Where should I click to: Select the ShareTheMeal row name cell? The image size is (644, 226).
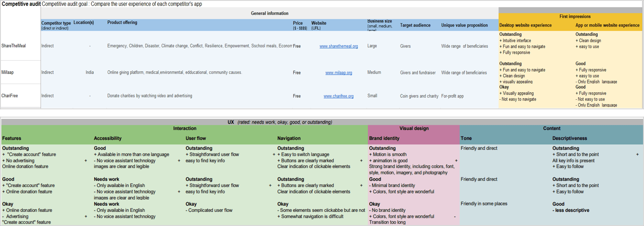click(13, 46)
